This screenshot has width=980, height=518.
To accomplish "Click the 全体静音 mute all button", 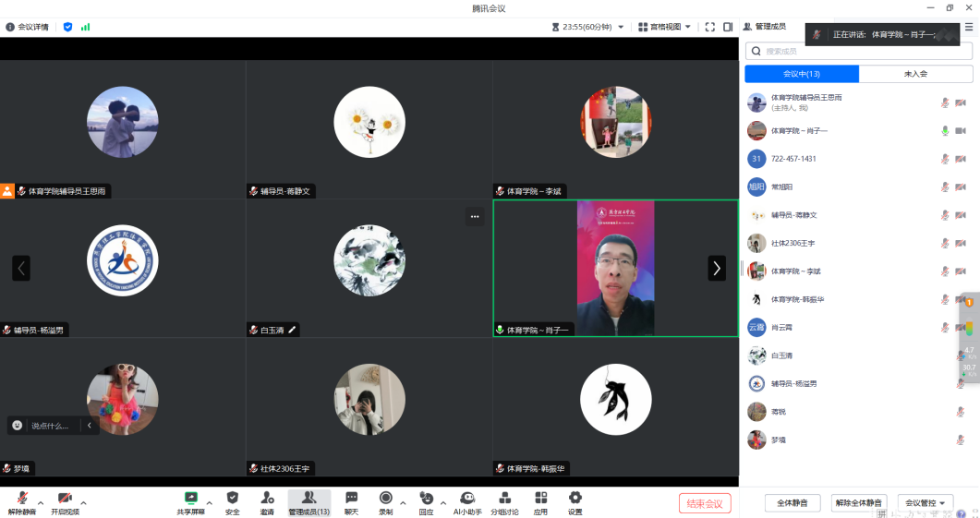I will (792, 503).
